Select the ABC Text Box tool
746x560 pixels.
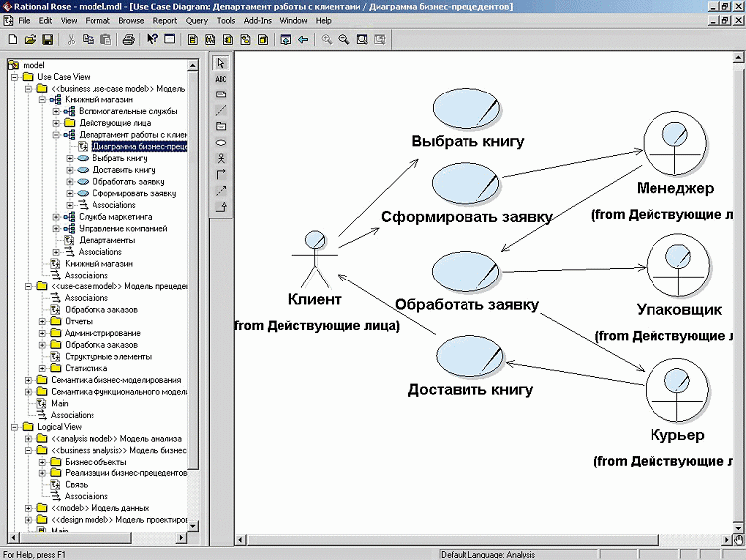tap(221, 79)
